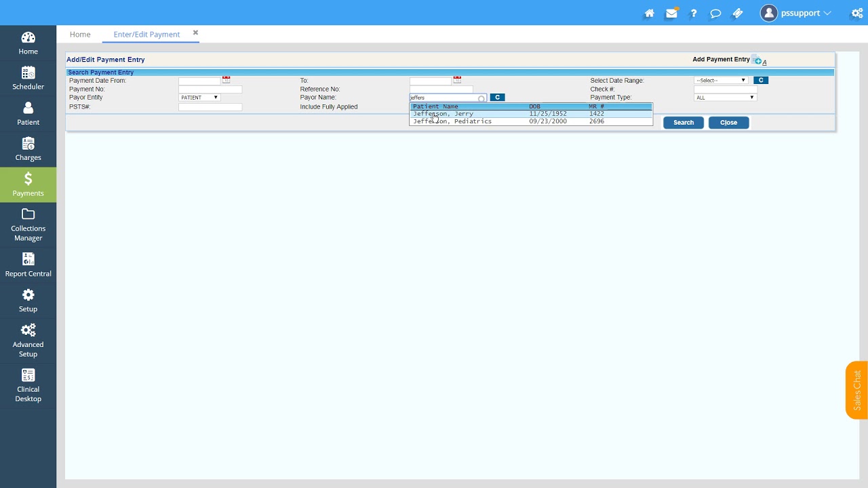Open the Setup module

(x=28, y=300)
